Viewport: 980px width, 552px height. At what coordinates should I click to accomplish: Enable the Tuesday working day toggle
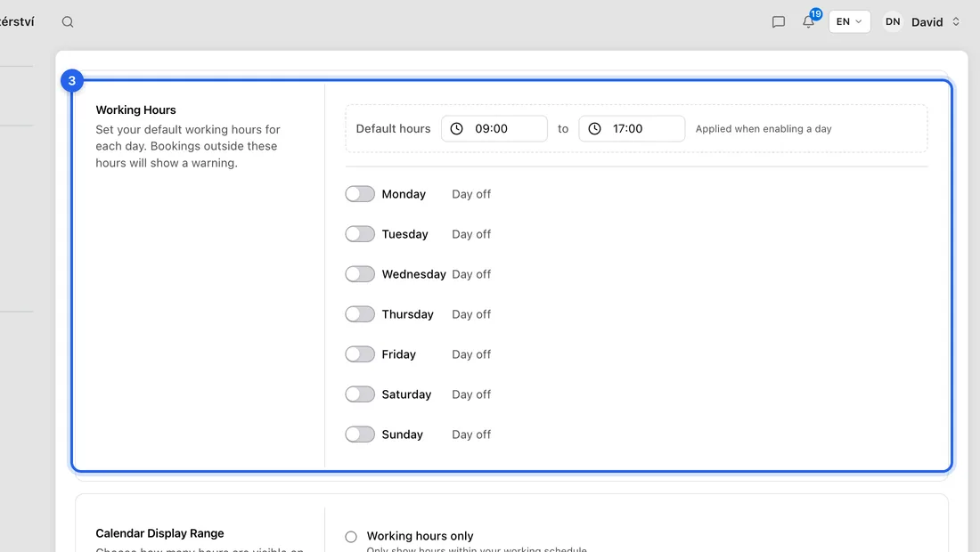click(360, 234)
